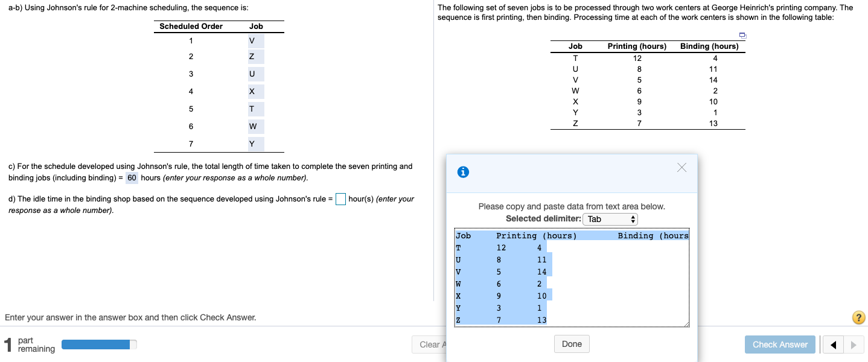Viewport: 868px width, 362px height.
Task: Click the copy table data pop-out icon
Action: pyautogui.click(x=742, y=36)
